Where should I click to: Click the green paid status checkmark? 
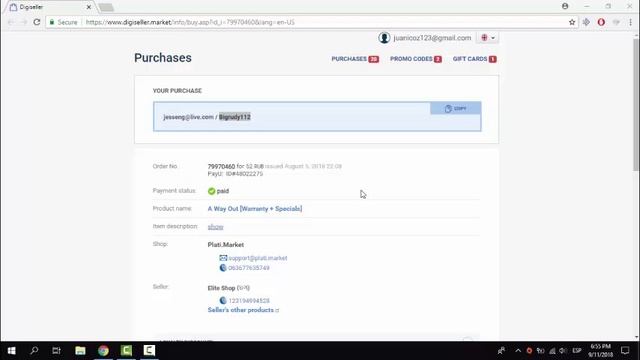211,191
